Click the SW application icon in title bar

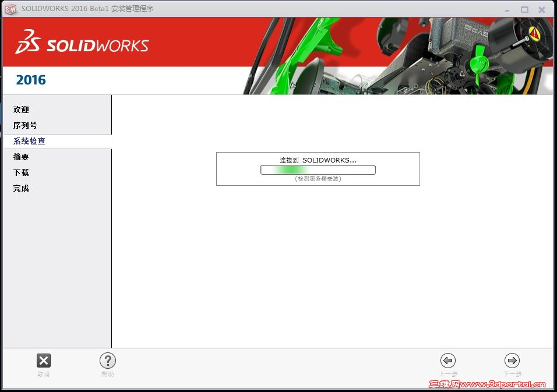pos(10,9)
